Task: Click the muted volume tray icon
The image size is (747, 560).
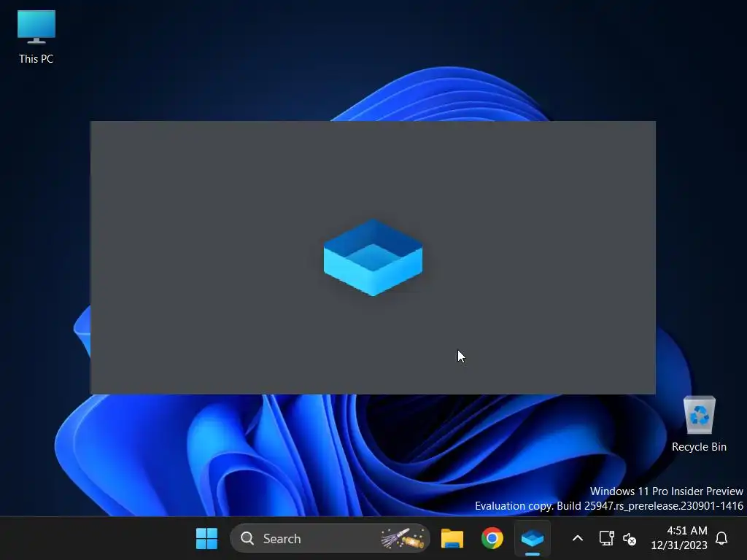Action: click(x=630, y=539)
